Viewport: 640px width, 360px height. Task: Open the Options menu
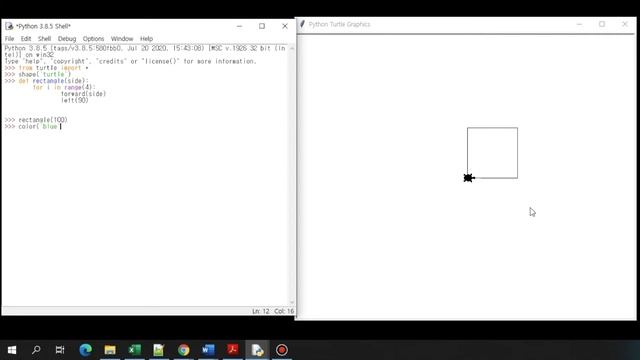click(93, 39)
